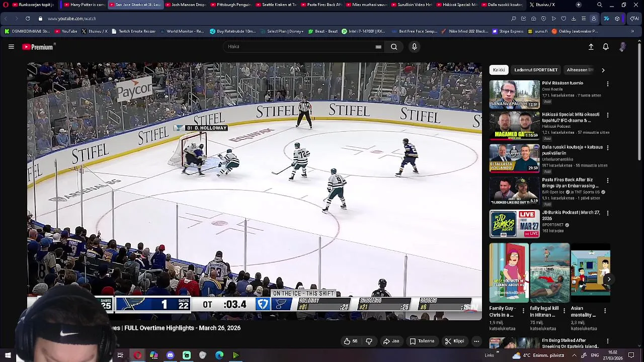Open browser downloads arrow icon

pyautogui.click(x=574, y=19)
